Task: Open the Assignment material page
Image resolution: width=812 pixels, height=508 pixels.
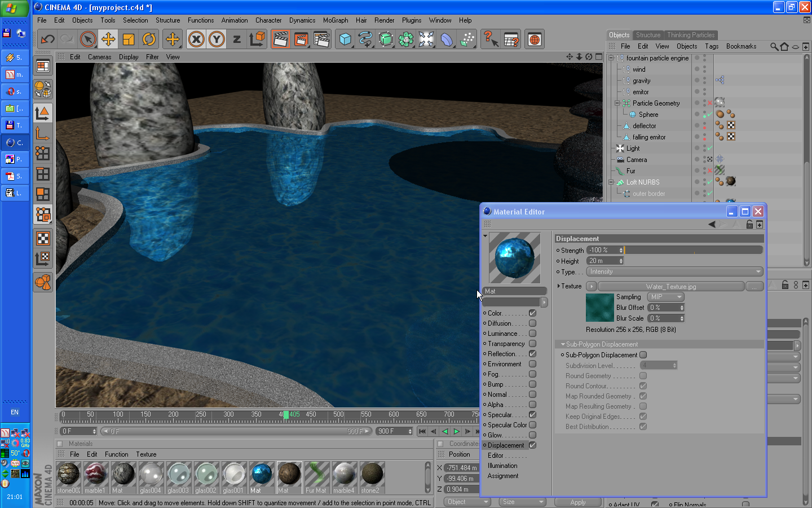Action: click(503, 476)
